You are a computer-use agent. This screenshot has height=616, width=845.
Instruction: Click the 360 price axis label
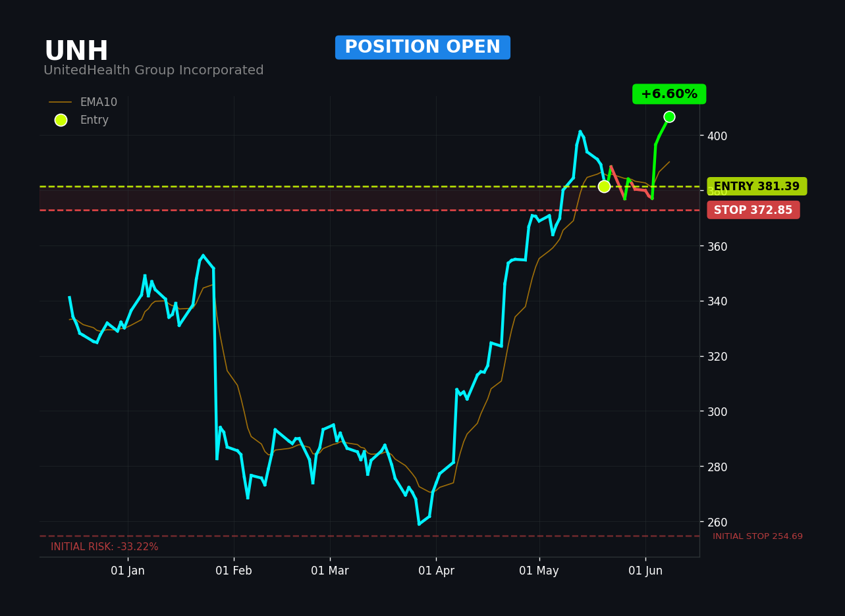point(717,246)
